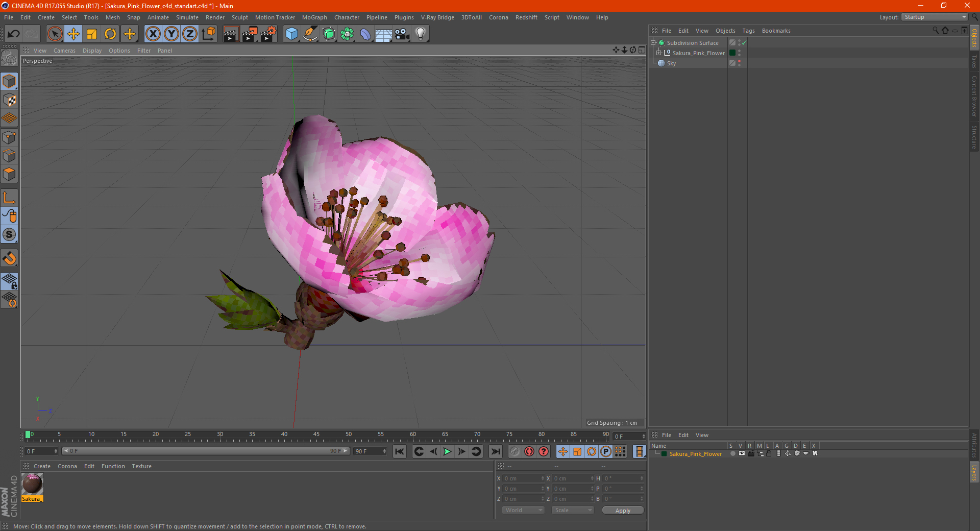Click the X position 0 cm field
This screenshot has width=980, height=531.
524,478
